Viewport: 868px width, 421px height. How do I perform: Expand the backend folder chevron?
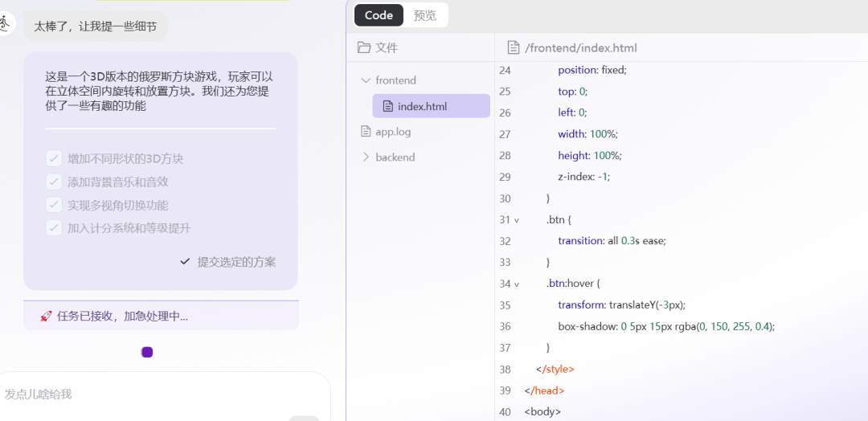tap(366, 157)
